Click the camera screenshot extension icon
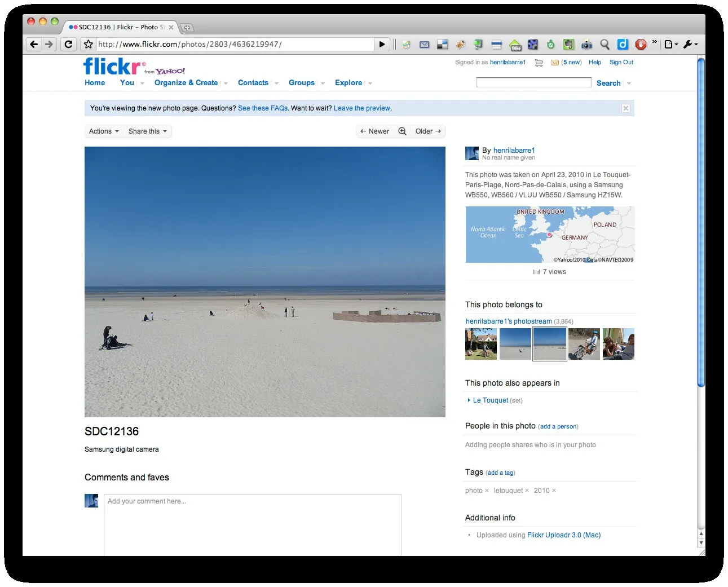The width and height of the screenshot is (728, 587). (x=586, y=44)
